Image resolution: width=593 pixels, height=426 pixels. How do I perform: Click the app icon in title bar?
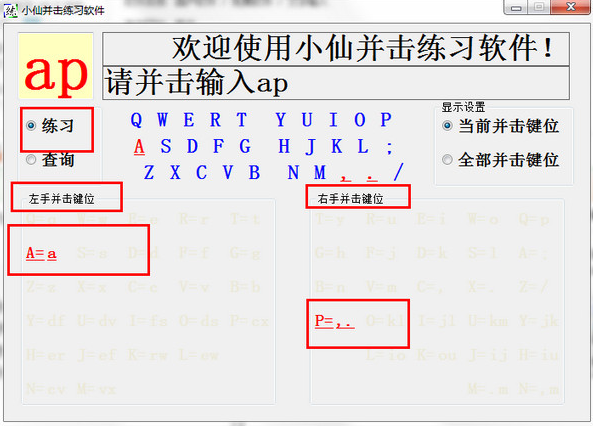pos(10,10)
